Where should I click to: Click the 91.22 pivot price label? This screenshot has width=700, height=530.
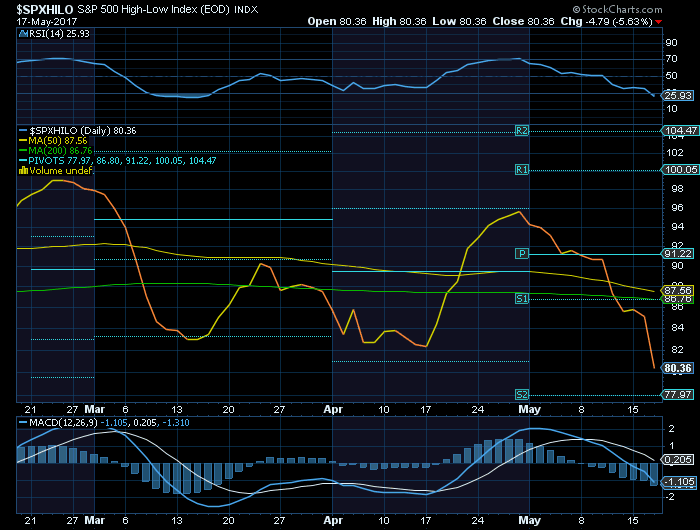pyautogui.click(x=678, y=254)
